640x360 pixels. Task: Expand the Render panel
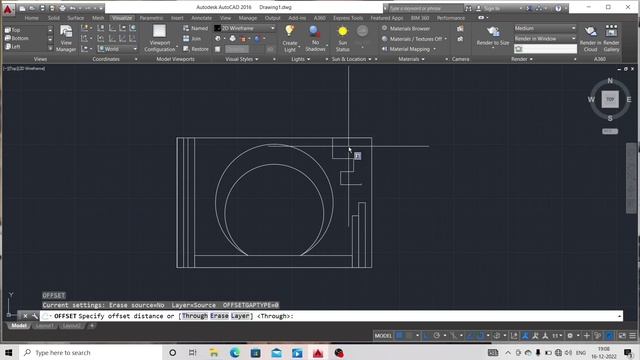(x=522, y=59)
